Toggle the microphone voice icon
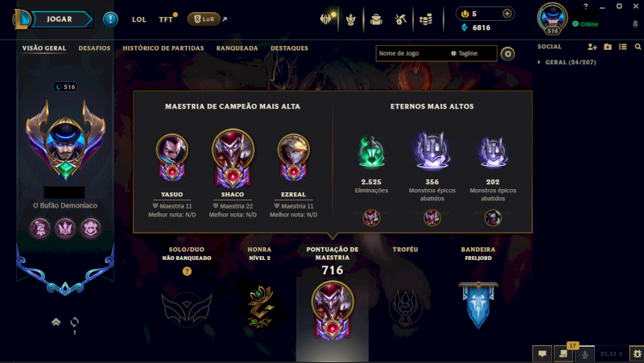The height and width of the screenshot is (363, 644). [585, 354]
